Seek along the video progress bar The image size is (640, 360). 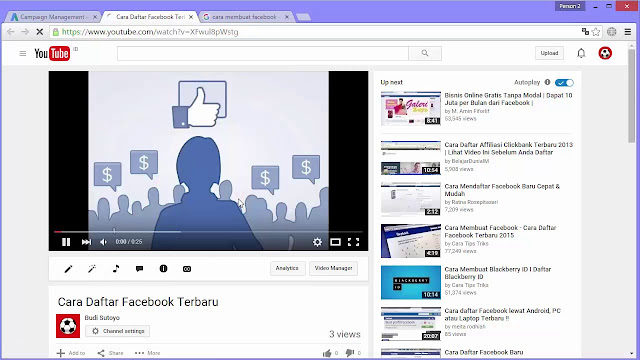(x=208, y=231)
